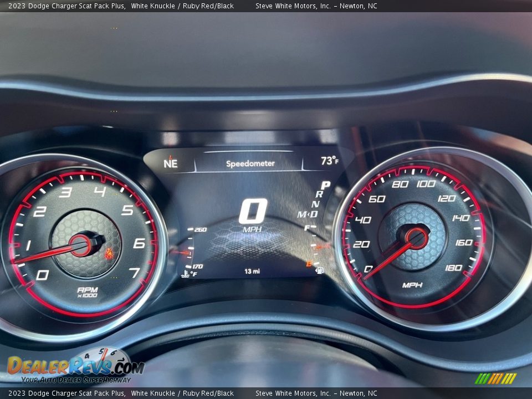Click the 13 mi odometer reading
Image resolution: width=532 pixels, height=399 pixels.
click(x=252, y=271)
